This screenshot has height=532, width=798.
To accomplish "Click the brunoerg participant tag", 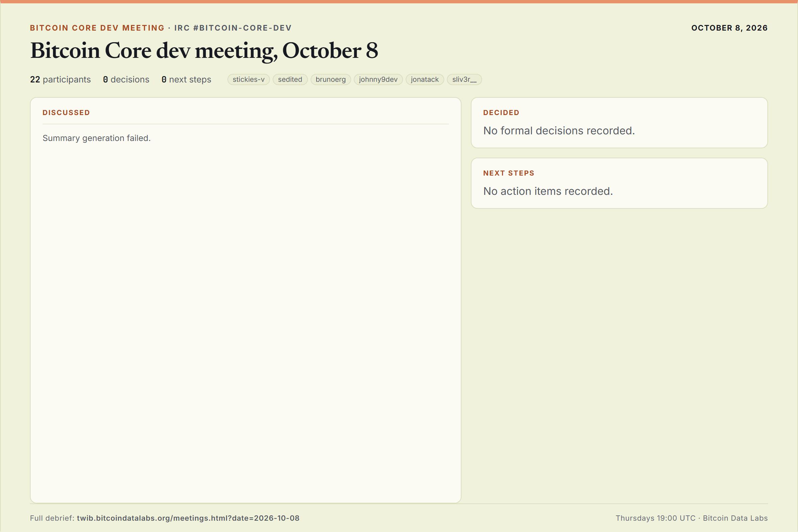I will click(331, 79).
